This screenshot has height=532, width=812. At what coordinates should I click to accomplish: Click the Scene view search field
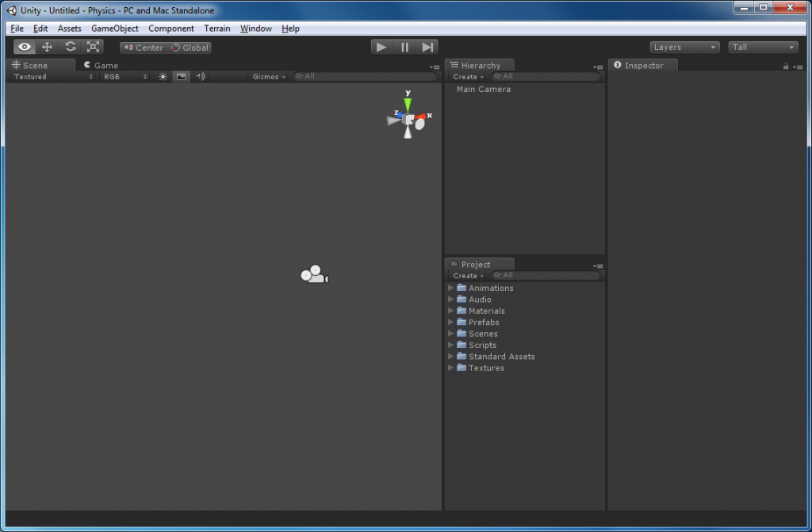coord(365,76)
